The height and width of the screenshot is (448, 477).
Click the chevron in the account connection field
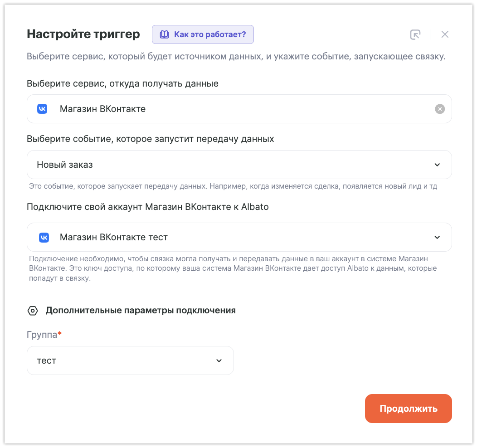point(437,237)
